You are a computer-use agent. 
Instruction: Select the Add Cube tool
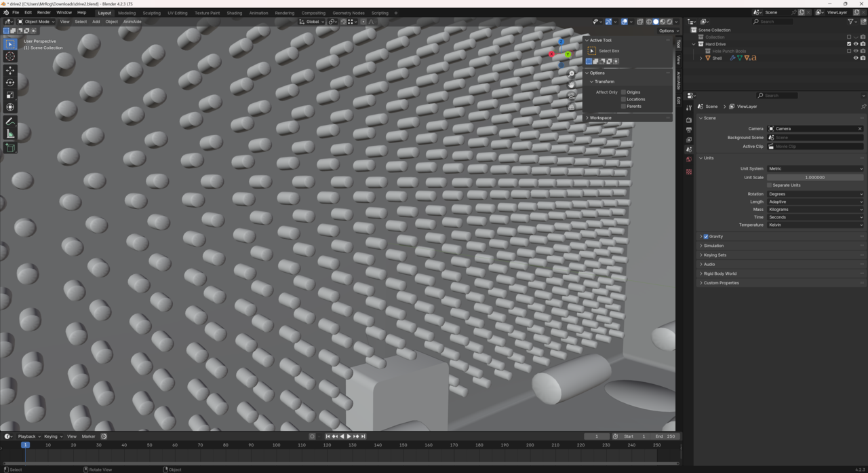[x=10, y=147]
